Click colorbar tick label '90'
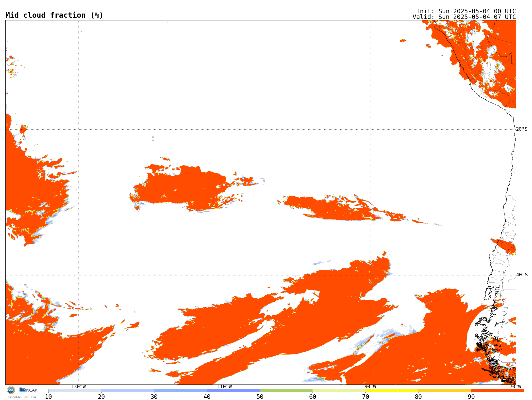Image resolution: width=532 pixels, height=400 pixels. (x=471, y=397)
